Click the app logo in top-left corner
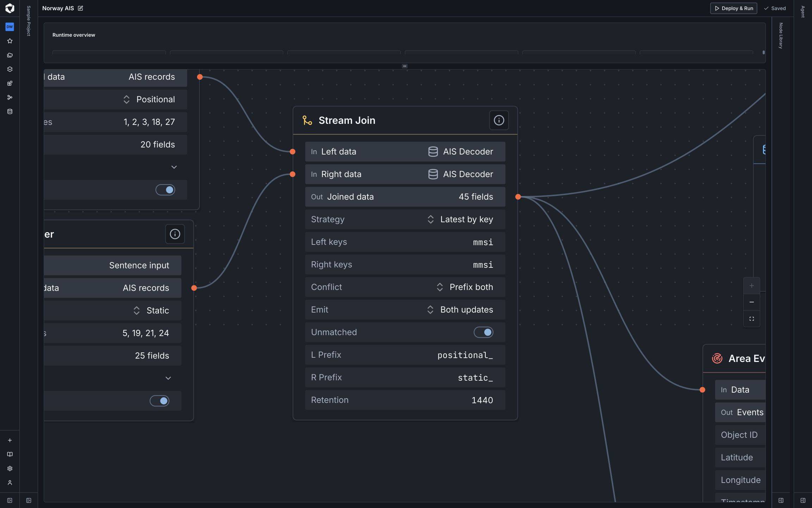This screenshot has width=812, height=508. tap(10, 8)
